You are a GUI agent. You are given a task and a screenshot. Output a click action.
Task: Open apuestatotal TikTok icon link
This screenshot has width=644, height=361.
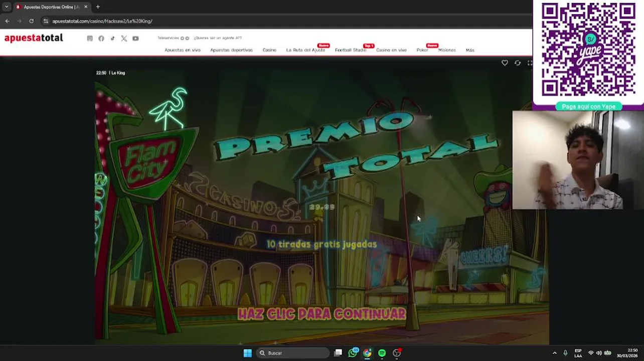(112, 39)
